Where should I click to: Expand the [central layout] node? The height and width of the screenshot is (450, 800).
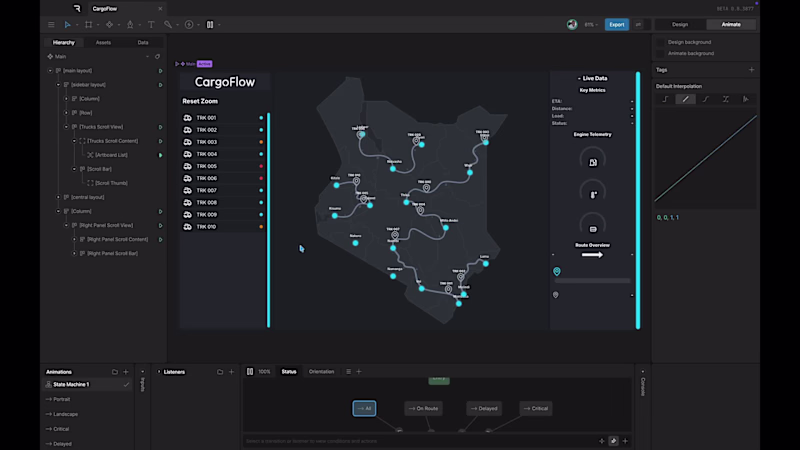pyautogui.click(x=58, y=197)
